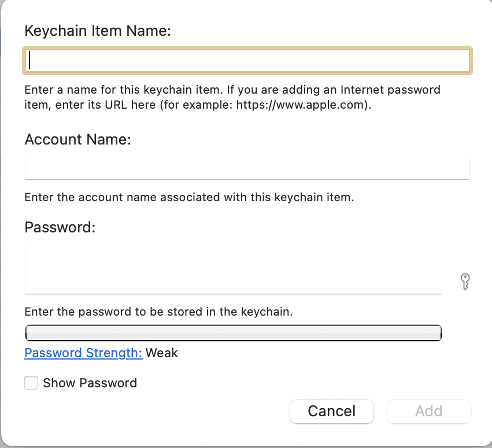This screenshot has width=492, height=448.
Task: Dismiss the dialog with Cancel
Action: tap(331, 411)
